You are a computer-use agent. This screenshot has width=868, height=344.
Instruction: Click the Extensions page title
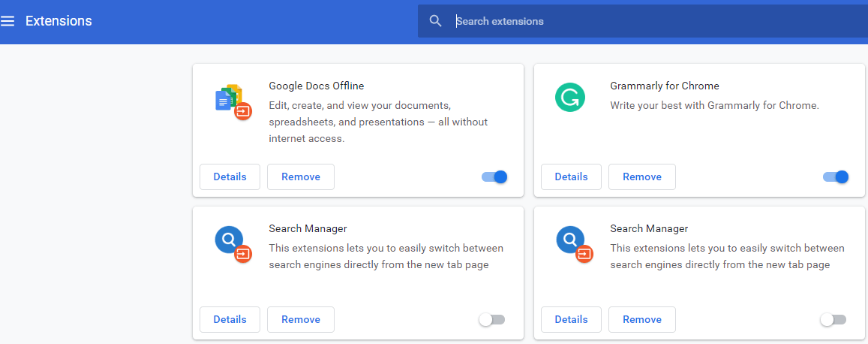(x=59, y=21)
